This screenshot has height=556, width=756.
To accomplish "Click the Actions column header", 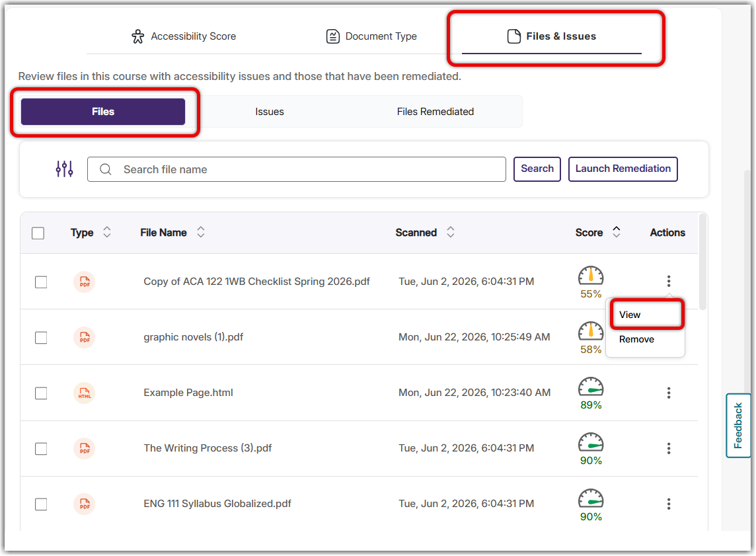I will (x=667, y=233).
